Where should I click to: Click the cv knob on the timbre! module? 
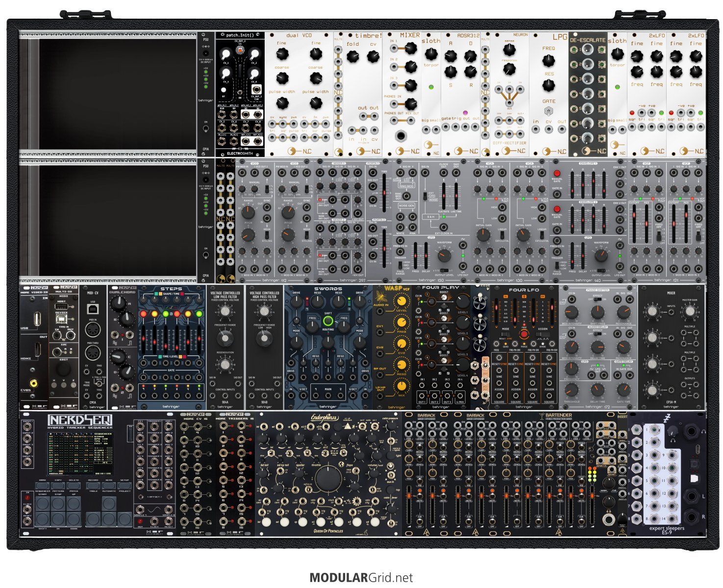click(x=373, y=56)
